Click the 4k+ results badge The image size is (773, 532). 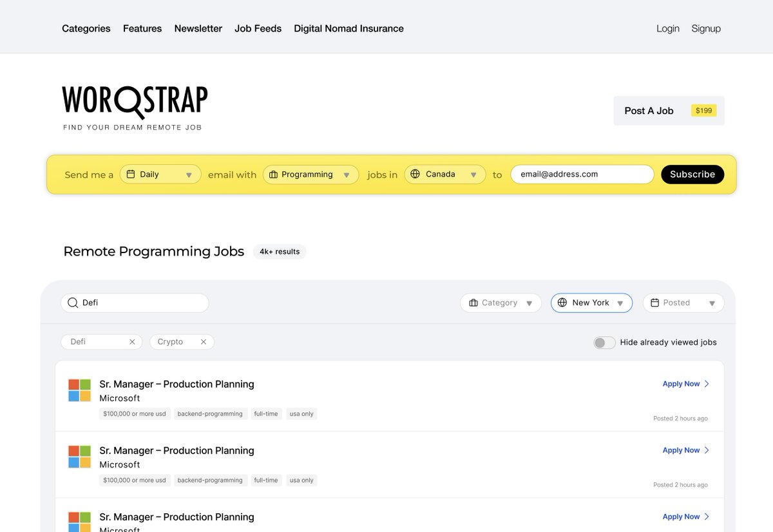coord(280,252)
